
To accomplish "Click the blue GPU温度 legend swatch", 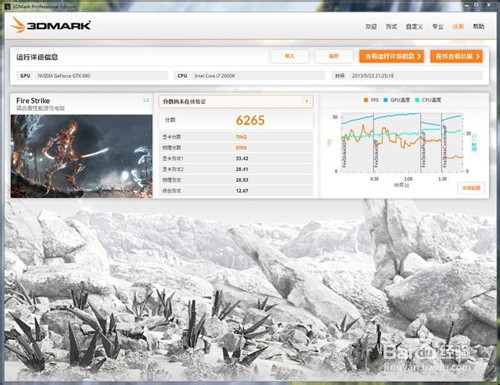I will [386, 100].
